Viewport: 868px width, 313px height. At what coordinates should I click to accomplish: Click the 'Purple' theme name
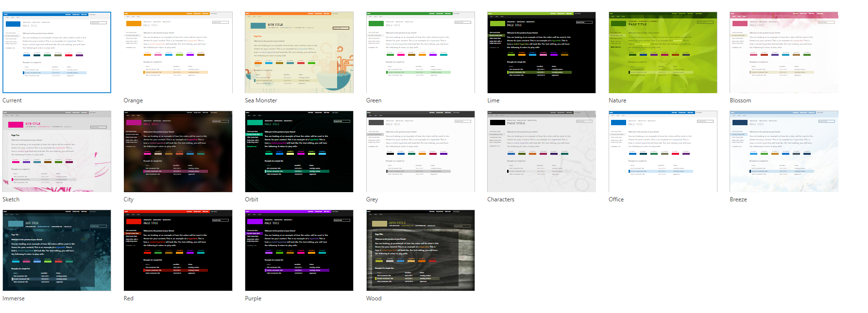pyautogui.click(x=253, y=298)
